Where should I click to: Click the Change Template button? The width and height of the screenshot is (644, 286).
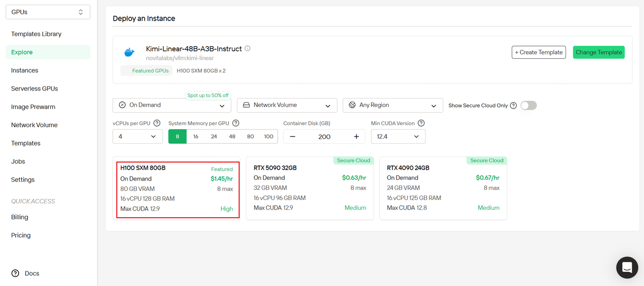pos(599,52)
